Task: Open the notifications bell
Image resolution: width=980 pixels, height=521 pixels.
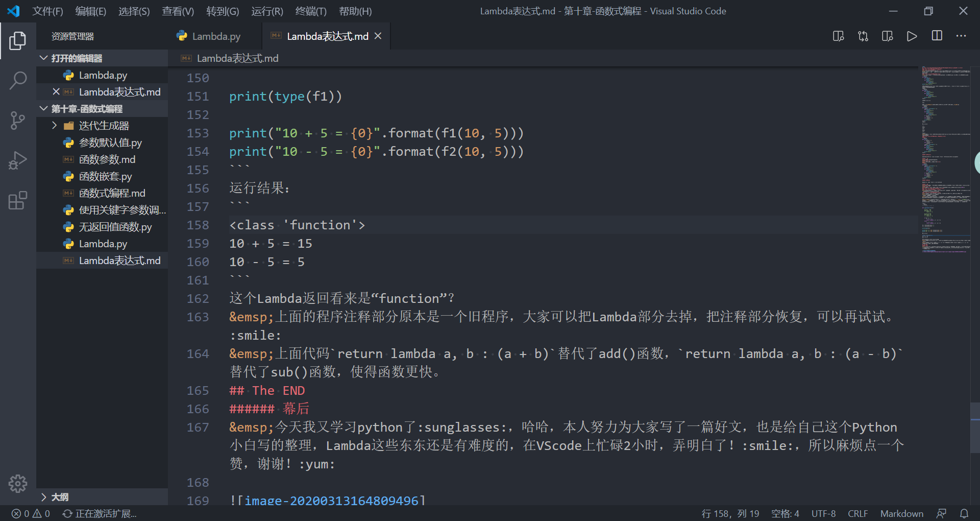Action: 964,513
